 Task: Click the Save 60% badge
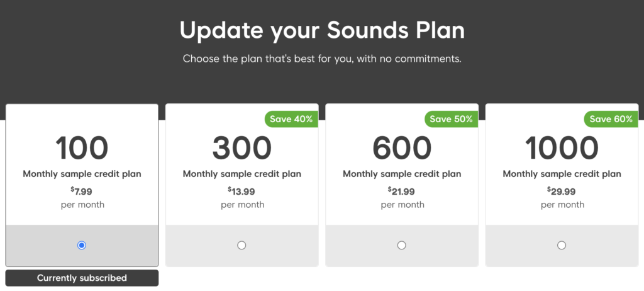click(611, 119)
